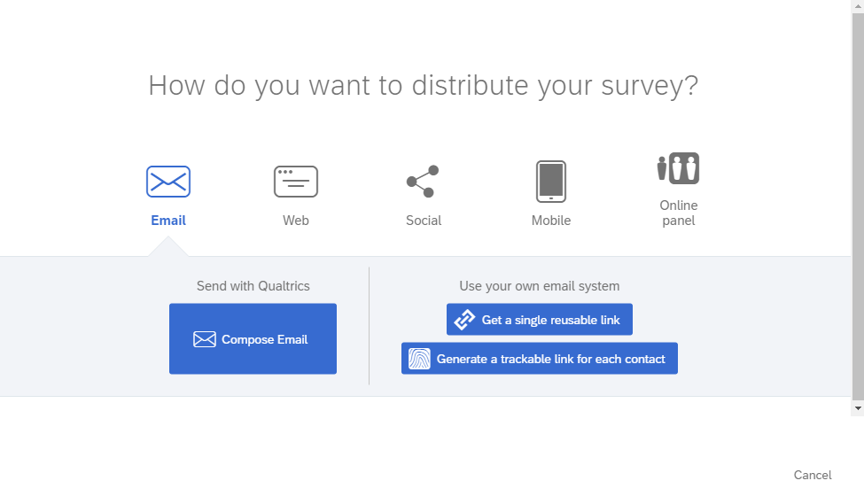
Task: Select the Email envelope icon
Action: [x=168, y=182]
